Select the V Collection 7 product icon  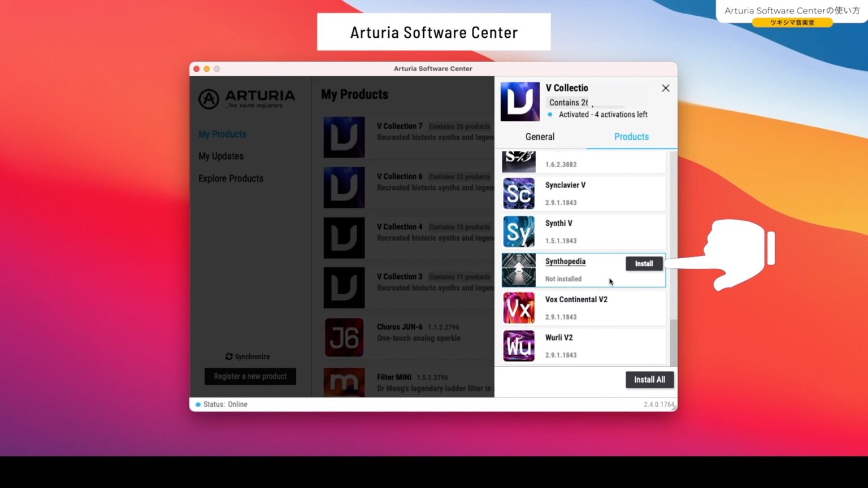click(344, 137)
